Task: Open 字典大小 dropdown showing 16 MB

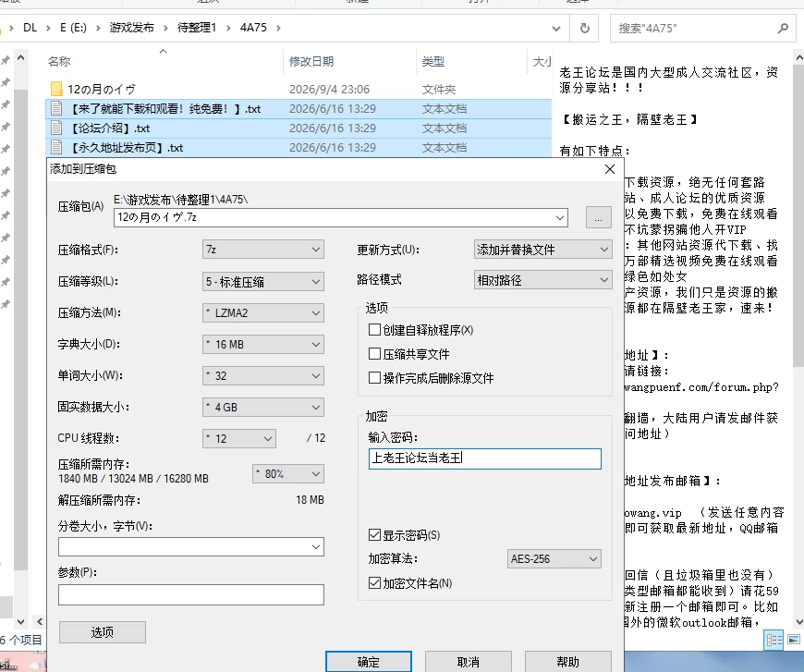Action: pyautogui.click(x=263, y=344)
